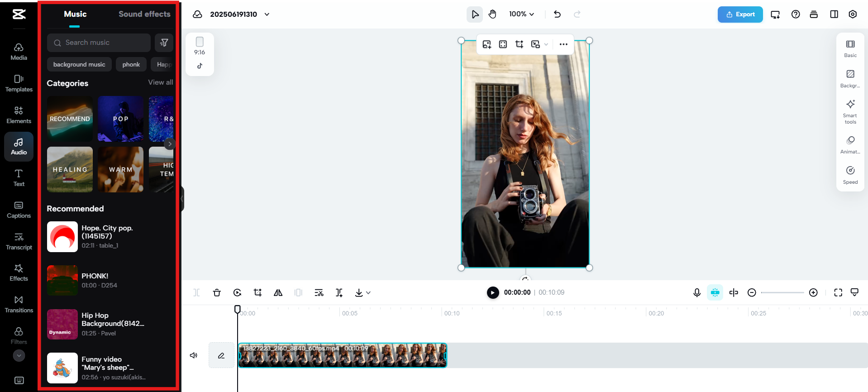Open the Speed settings panel
The image size is (868, 392).
tap(850, 175)
